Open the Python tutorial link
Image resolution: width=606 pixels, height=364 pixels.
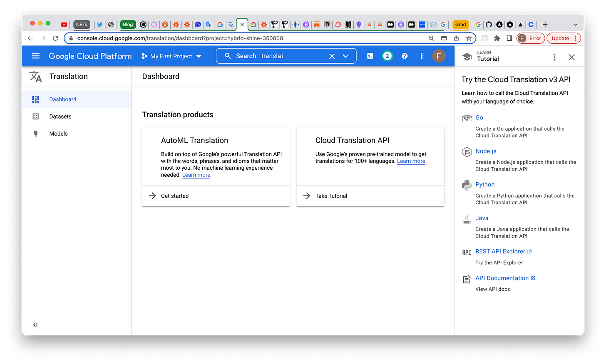pyautogui.click(x=485, y=184)
